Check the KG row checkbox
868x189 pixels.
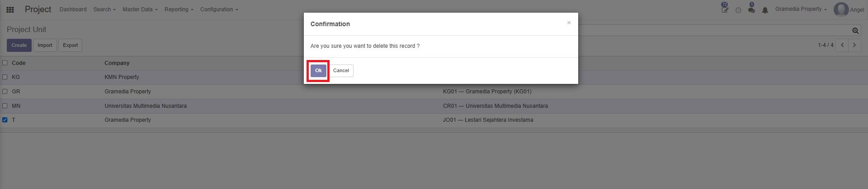5,77
